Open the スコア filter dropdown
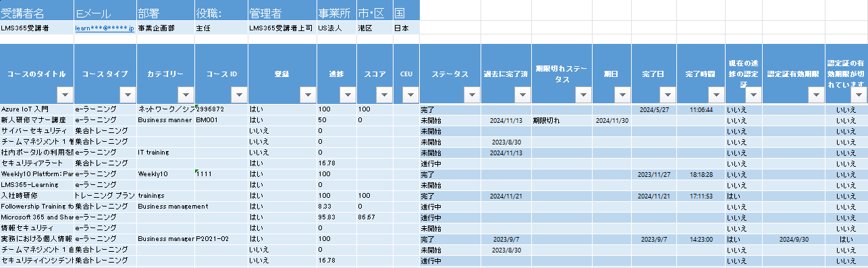 384,95
